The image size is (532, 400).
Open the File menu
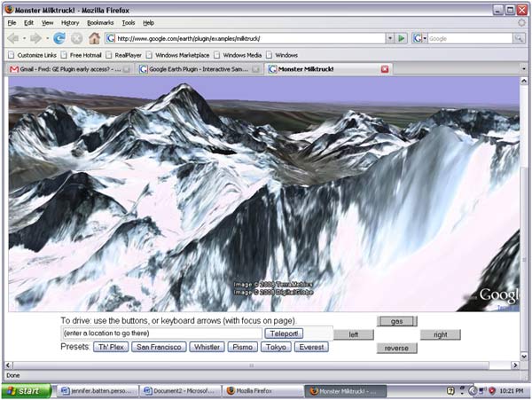point(12,23)
